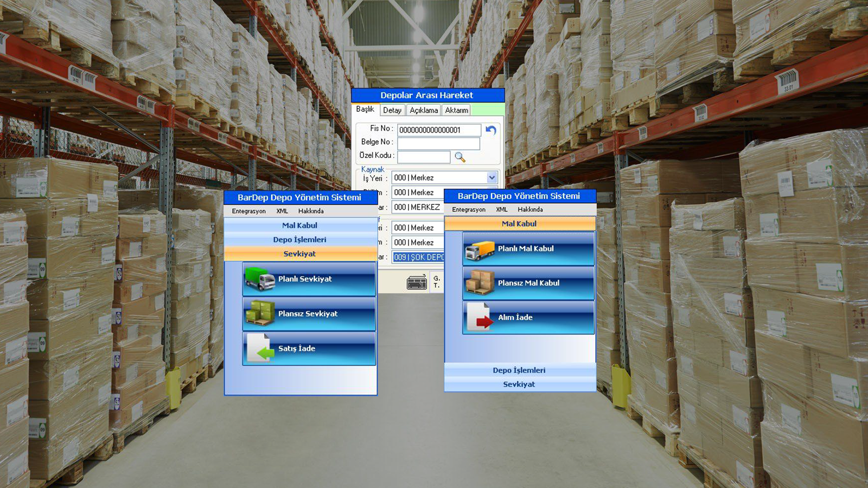This screenshot has width=868, height=488.
Task: Click the G. T. button beside the keyboard
Action: [437, 282]
